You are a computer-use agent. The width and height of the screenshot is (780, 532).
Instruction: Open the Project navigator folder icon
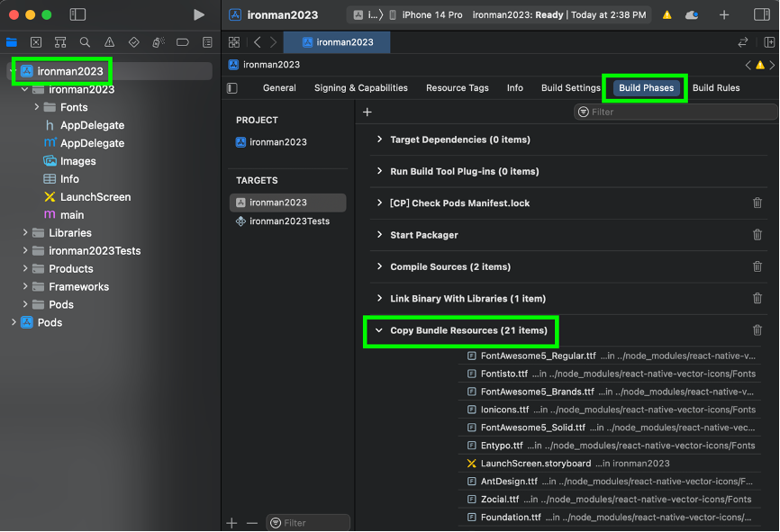(12, 42)
